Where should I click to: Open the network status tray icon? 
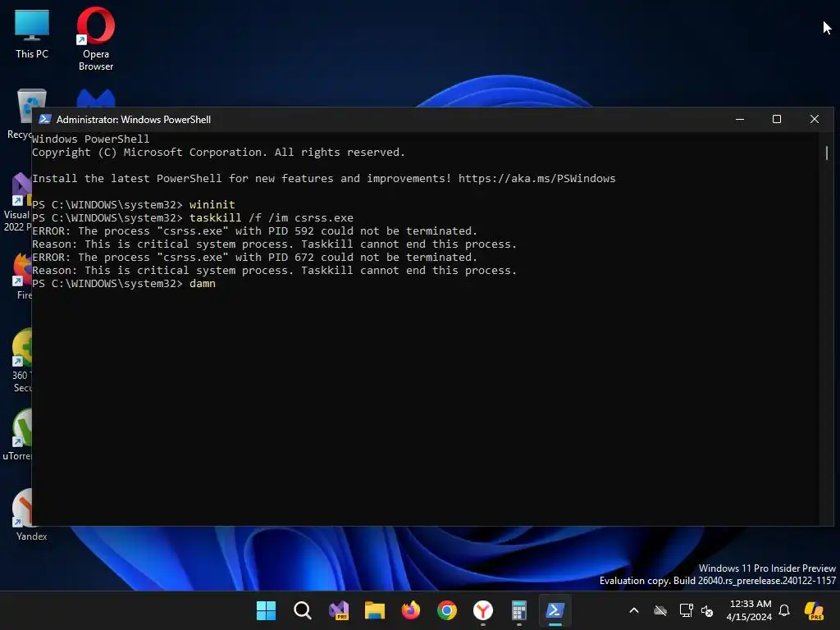point(687,610)
